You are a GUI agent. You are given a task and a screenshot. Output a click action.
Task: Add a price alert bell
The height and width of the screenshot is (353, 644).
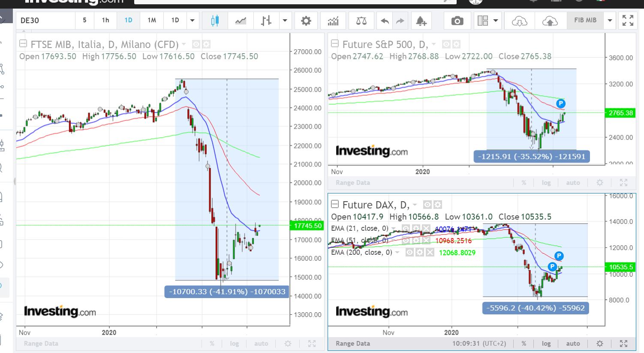(x=421, y=21)
